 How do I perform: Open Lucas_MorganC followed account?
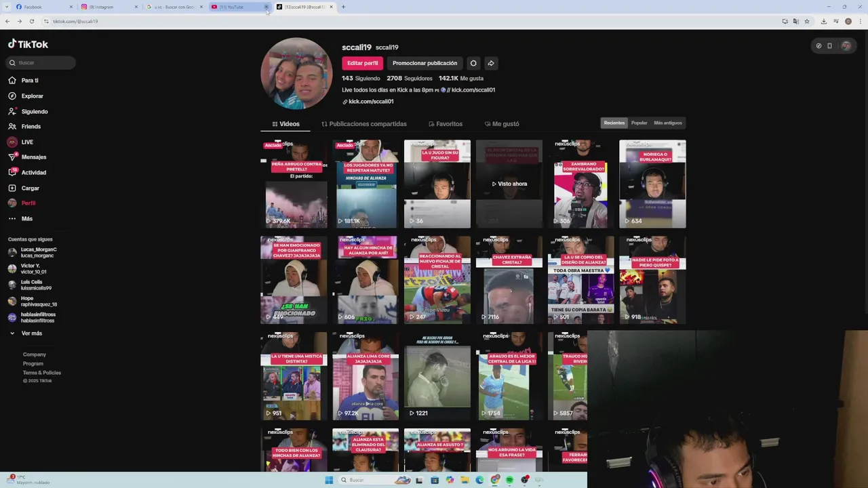pyautogui.click(x=33, y=252)
